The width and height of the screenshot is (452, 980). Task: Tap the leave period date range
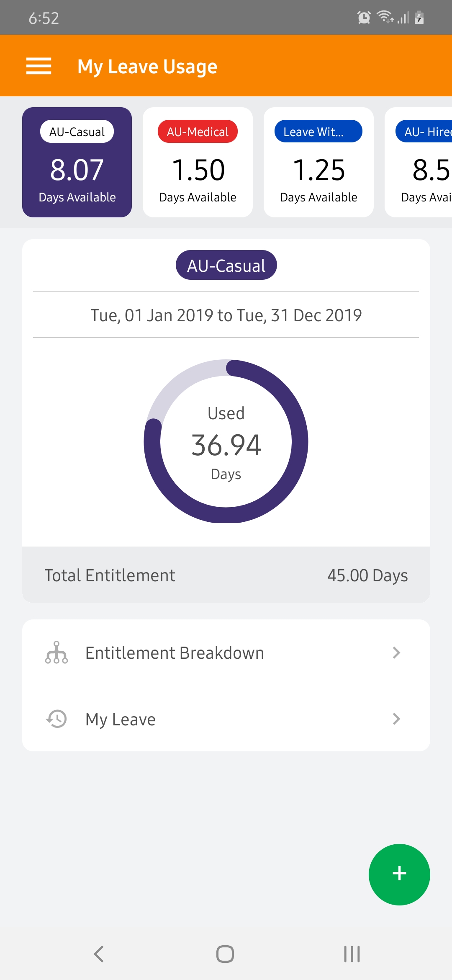pos(226,315)
